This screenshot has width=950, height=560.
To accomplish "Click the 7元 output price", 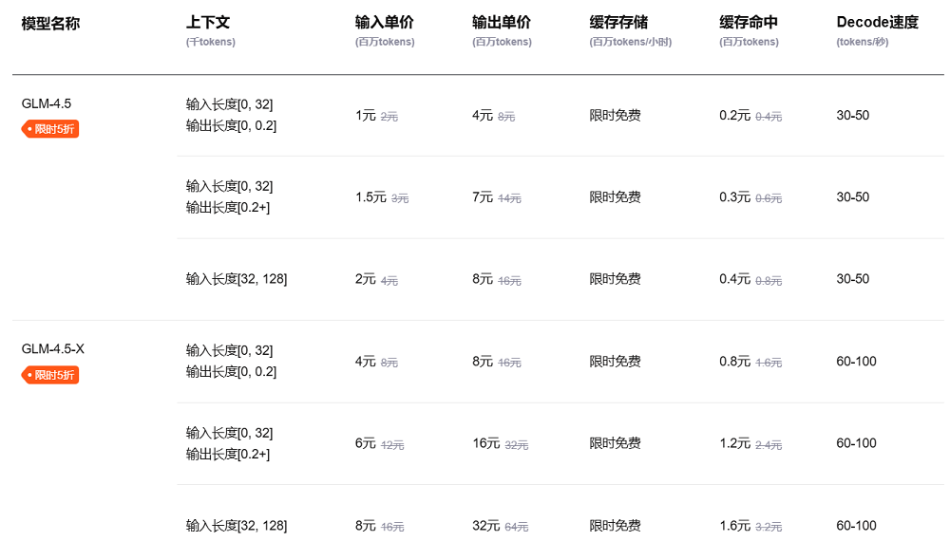I will pyautogui.click(x=483, y=197).
